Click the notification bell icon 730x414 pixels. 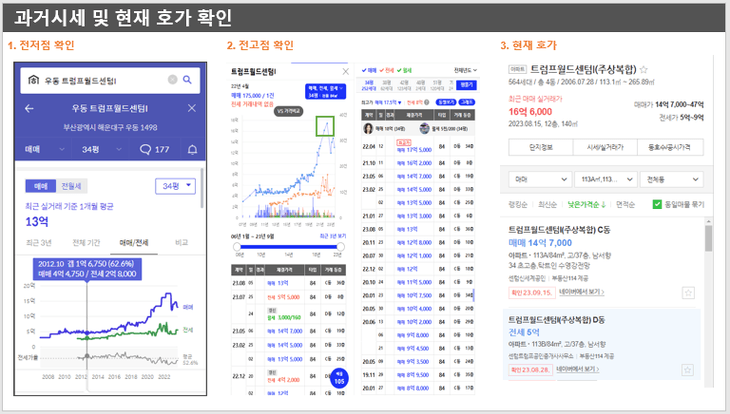(x=192, y=149)
